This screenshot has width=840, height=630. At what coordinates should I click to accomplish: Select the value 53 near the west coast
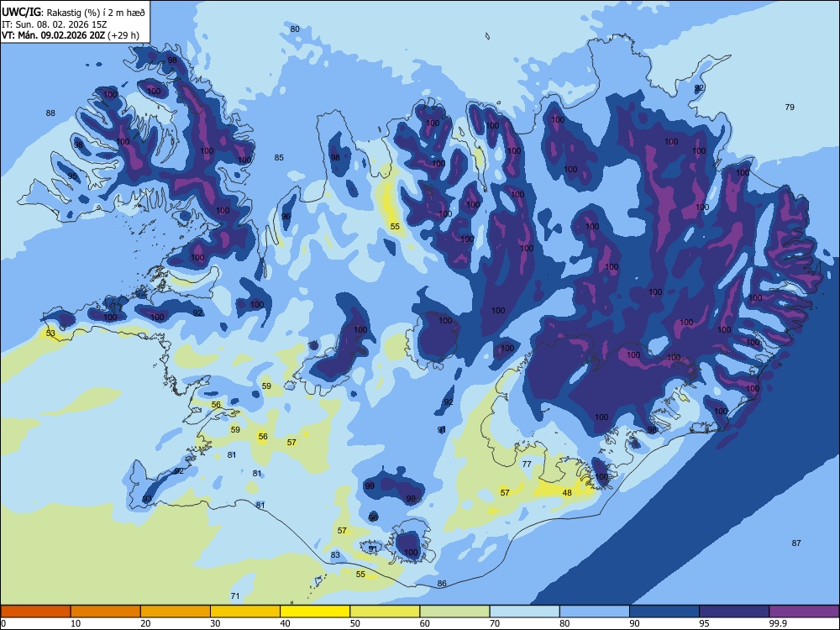pyautogui.click(x=50, y=333)
